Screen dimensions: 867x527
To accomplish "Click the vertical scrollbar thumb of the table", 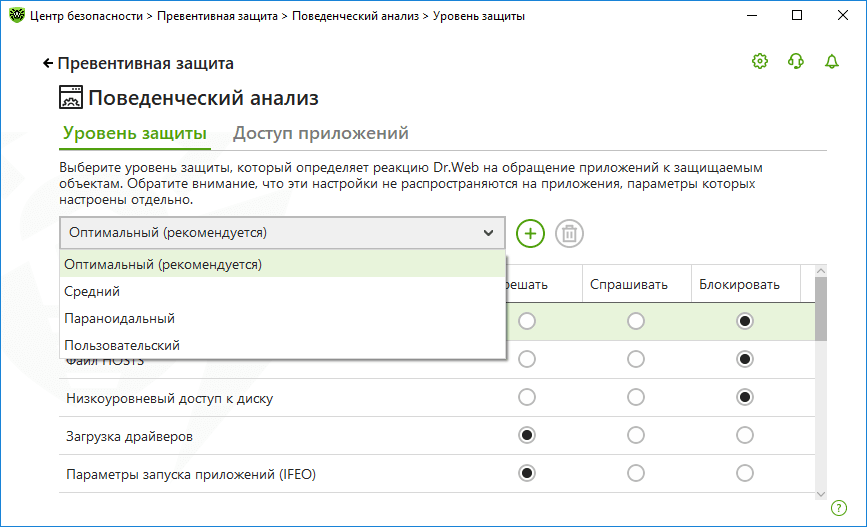I will (x=821, y=309).
